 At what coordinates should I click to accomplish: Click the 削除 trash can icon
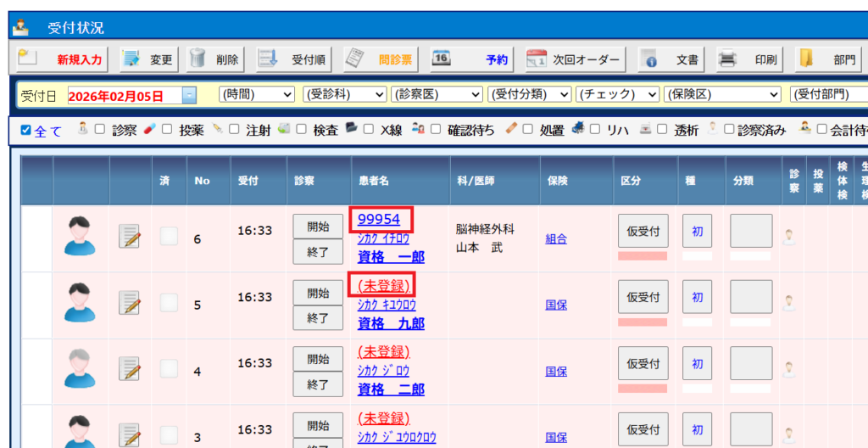pyautogui.click(x=198, y=59)
